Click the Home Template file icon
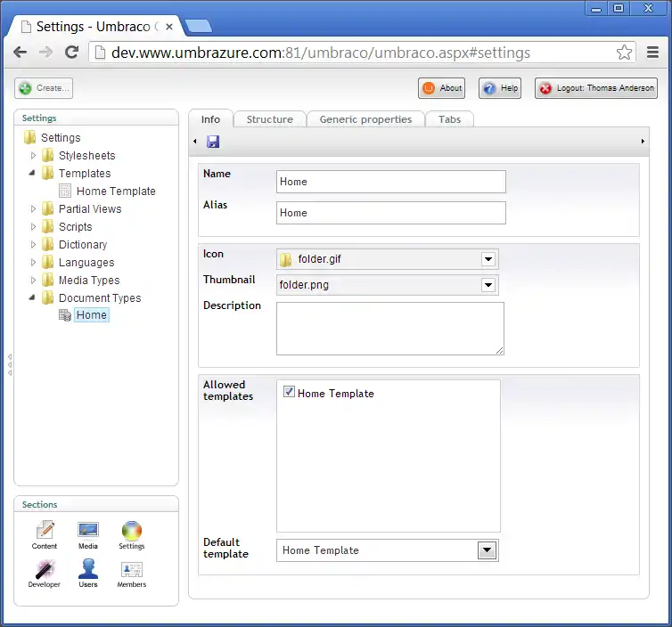The height and width of the screenshot is (627, 672). click(65, 191)
